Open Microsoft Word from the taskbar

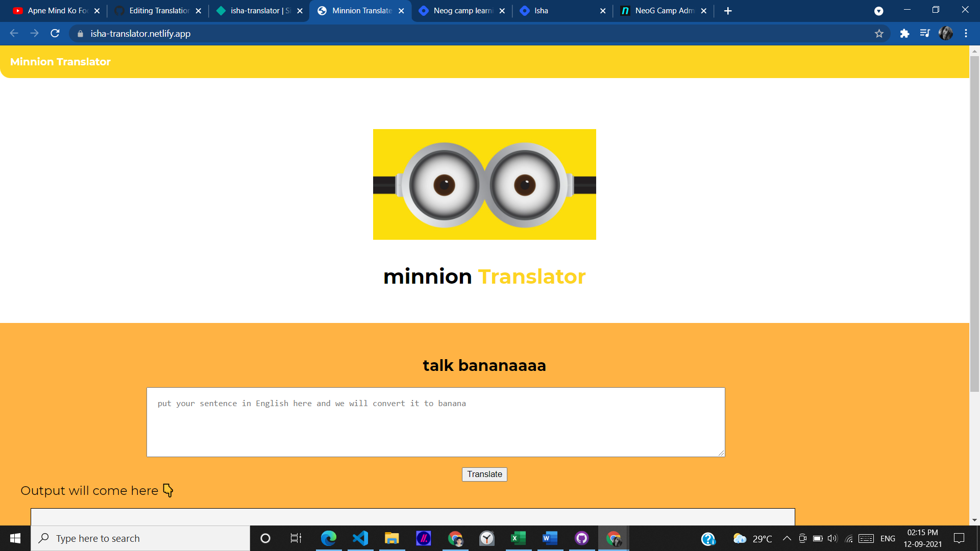click(550, 538)
